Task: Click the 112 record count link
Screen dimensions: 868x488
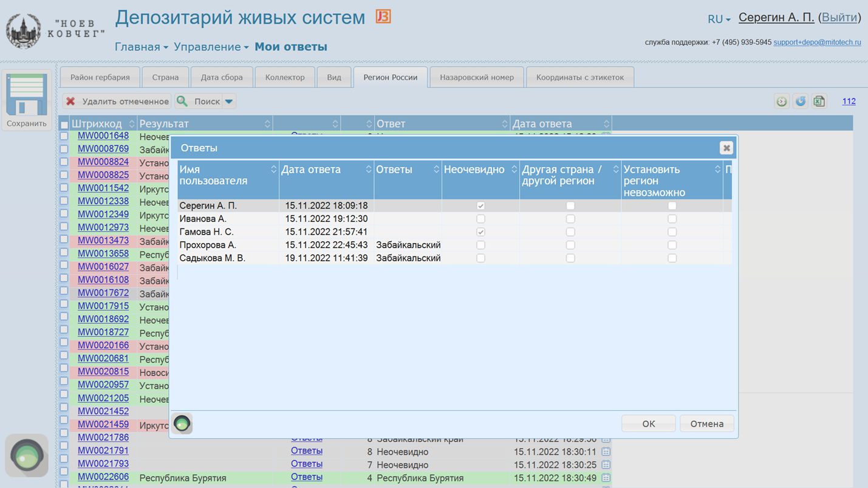Action: 849,101
